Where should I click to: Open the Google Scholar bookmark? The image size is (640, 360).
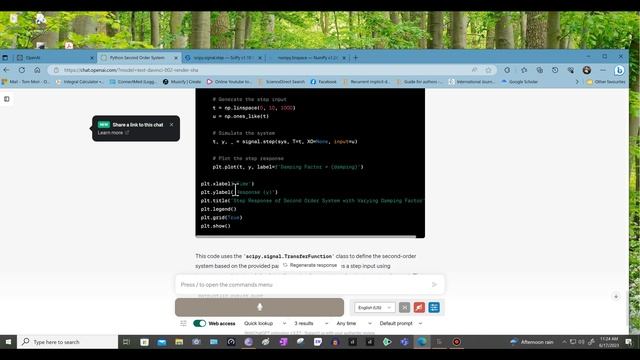(520, 82)
